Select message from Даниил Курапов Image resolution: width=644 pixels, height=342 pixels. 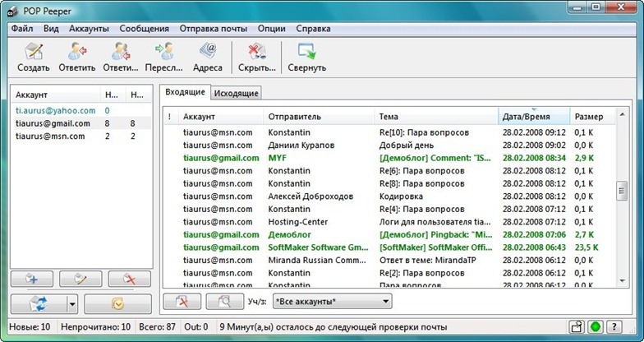pyautogui.click(x=389, y=145)
